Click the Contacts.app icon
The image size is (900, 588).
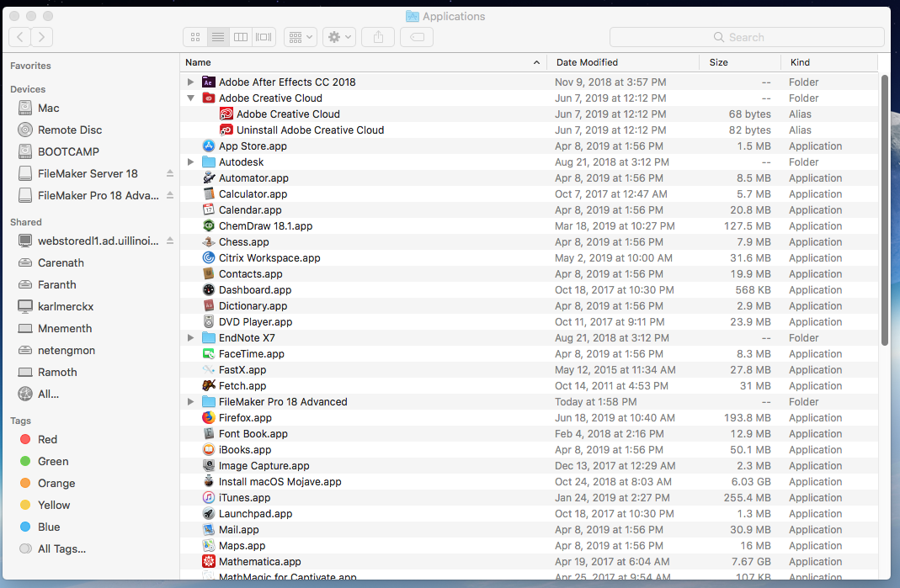(x=208, y=274)
